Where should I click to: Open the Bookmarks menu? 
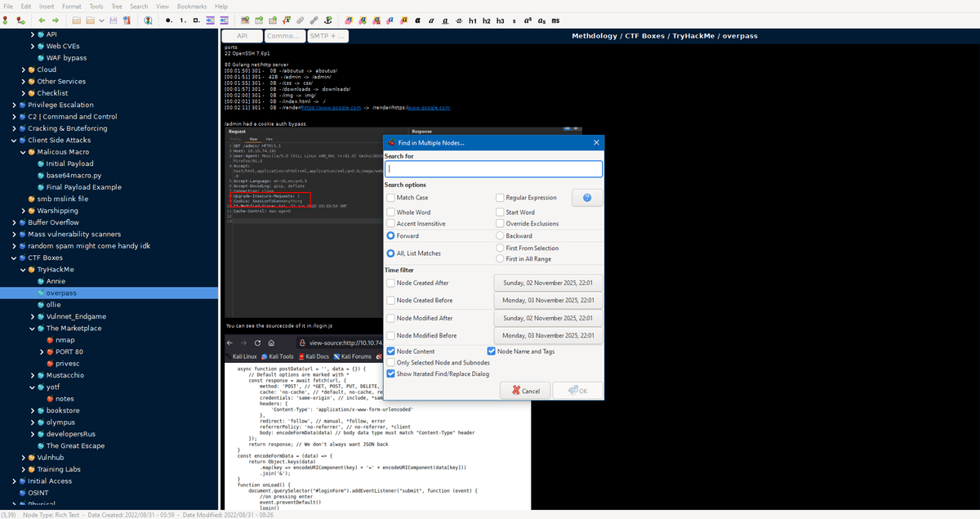(192, 6)
